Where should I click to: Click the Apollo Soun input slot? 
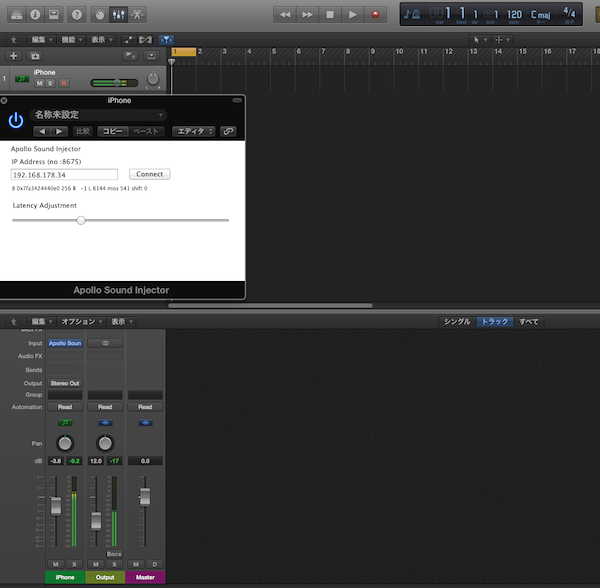(x=65, y=343)
